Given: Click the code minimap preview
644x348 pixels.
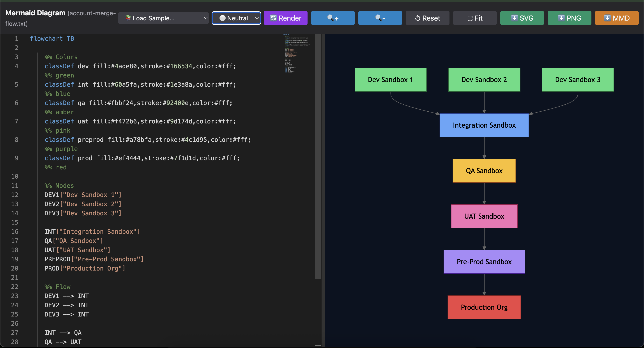Looking at the screenshot, I should (x=297, y=54).
